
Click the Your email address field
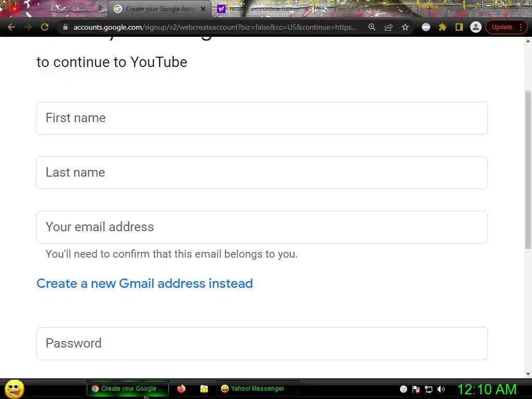[x=262, y=228]
